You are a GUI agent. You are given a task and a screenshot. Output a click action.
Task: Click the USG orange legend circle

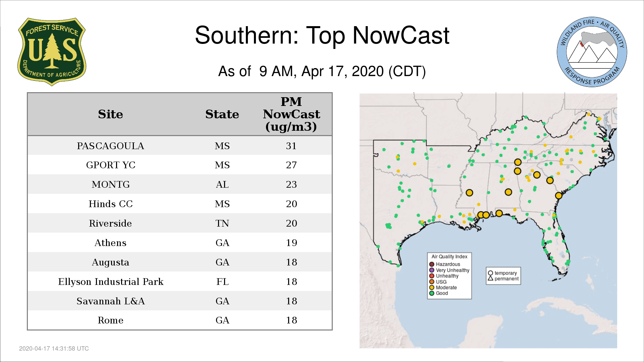coord(432,282)
